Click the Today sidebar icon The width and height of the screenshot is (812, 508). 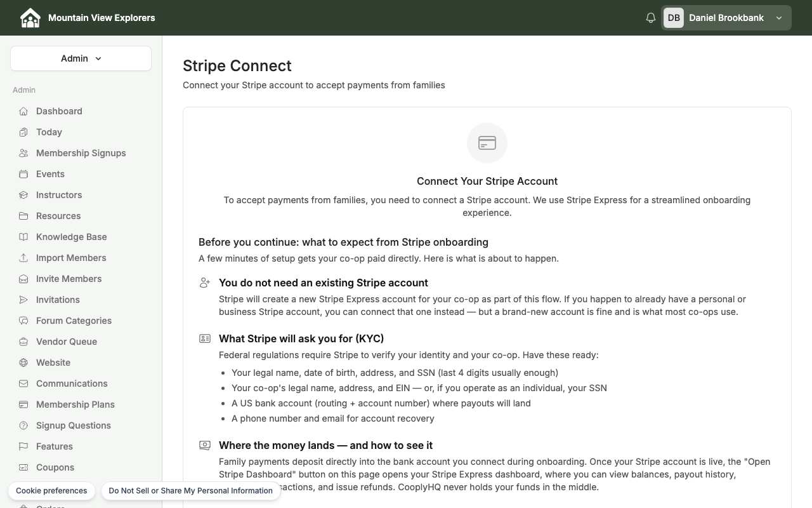pos(23,132)
